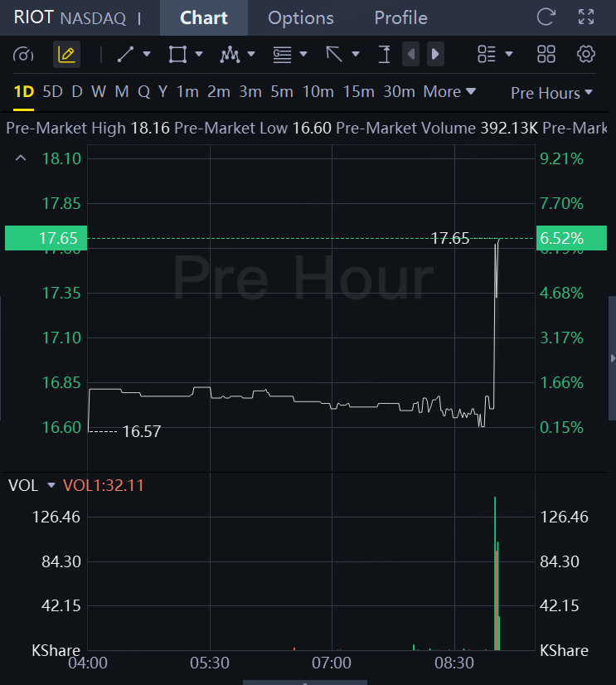The width and height of the screenshot is (616, 685).
Task: Collapse the price chart with the caret
Action: [21, 158]
